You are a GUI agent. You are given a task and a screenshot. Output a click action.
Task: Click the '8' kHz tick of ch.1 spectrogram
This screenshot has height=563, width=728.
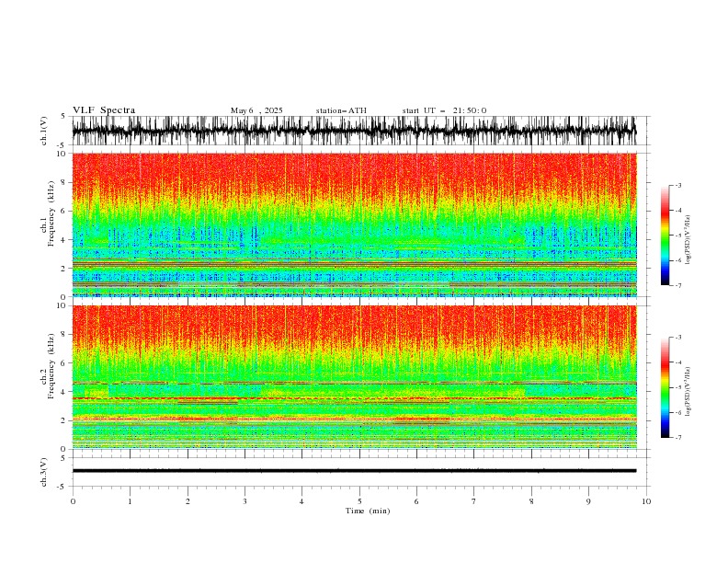click(x=63, y=182)
